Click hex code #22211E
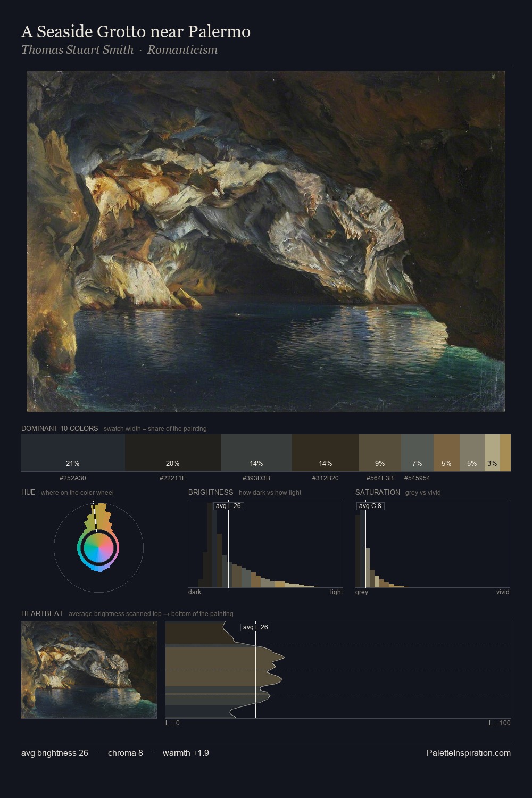 point(173,478)
